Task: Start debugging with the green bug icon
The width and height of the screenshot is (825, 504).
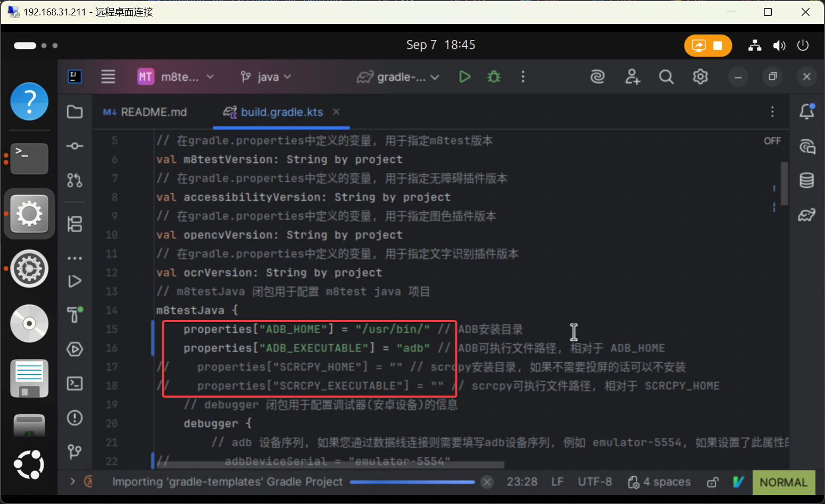Action: (494, 77)
